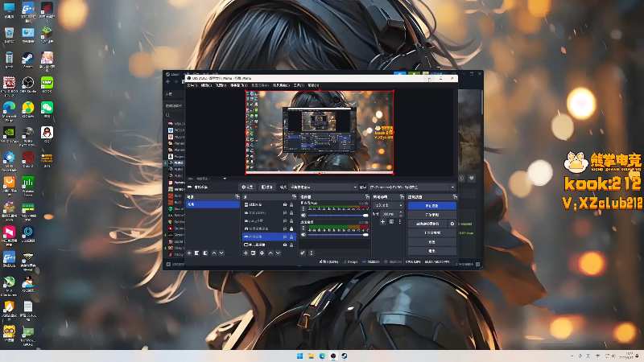The width and height of the screenshot is (644, 362).
Task: Click the Start Recording button
Action: tap(431, 215)
